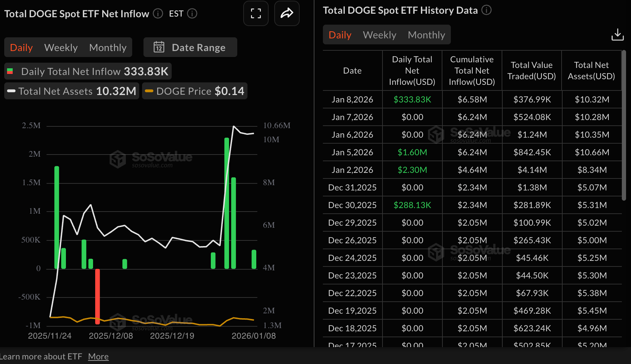The image size is (631, 364).
Task: Toggle the DOGE Price line on the chart
Action: 194,91
